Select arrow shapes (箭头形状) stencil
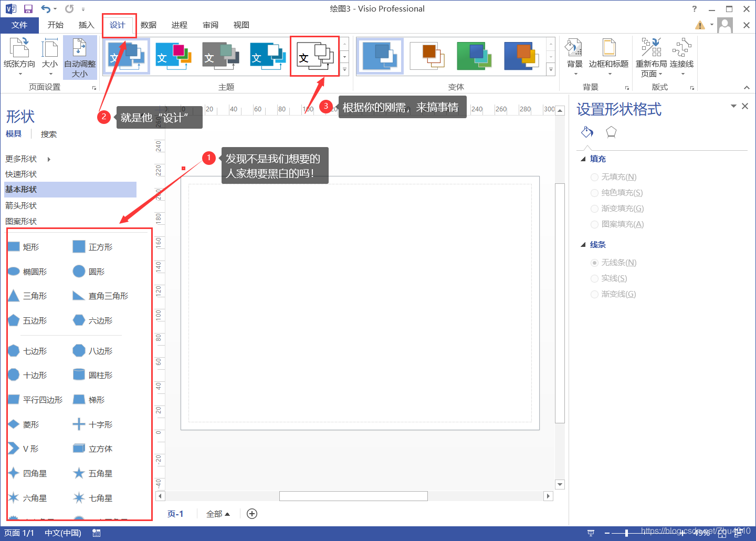The width and height of the screenshot is (756, 541). (x=21, y=205)
